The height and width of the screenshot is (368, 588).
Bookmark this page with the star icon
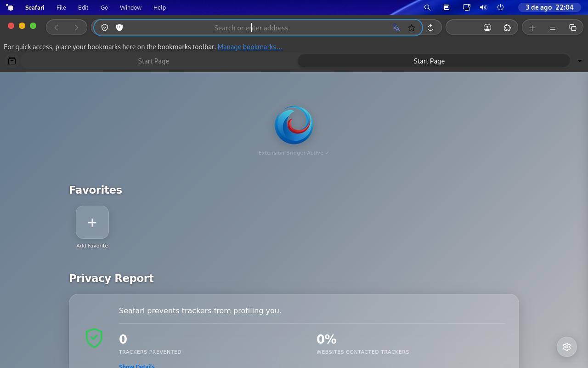(x=412, y=28)
